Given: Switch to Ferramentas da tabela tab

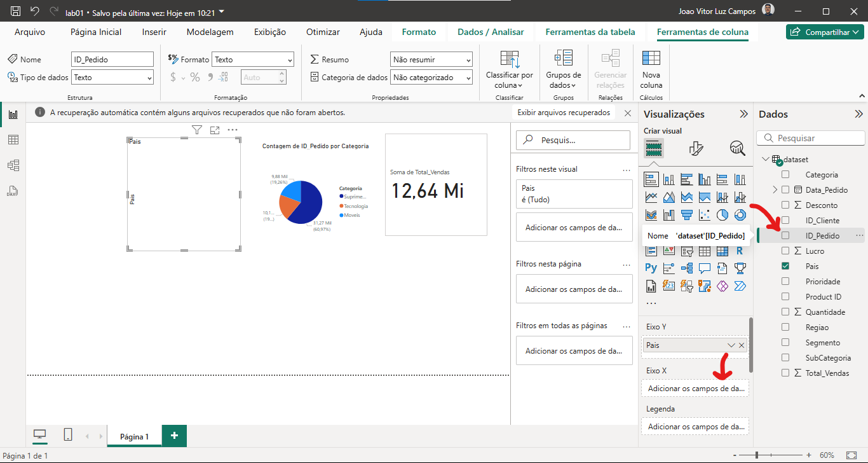Looking at the screenshot, I should pos(590,32).
